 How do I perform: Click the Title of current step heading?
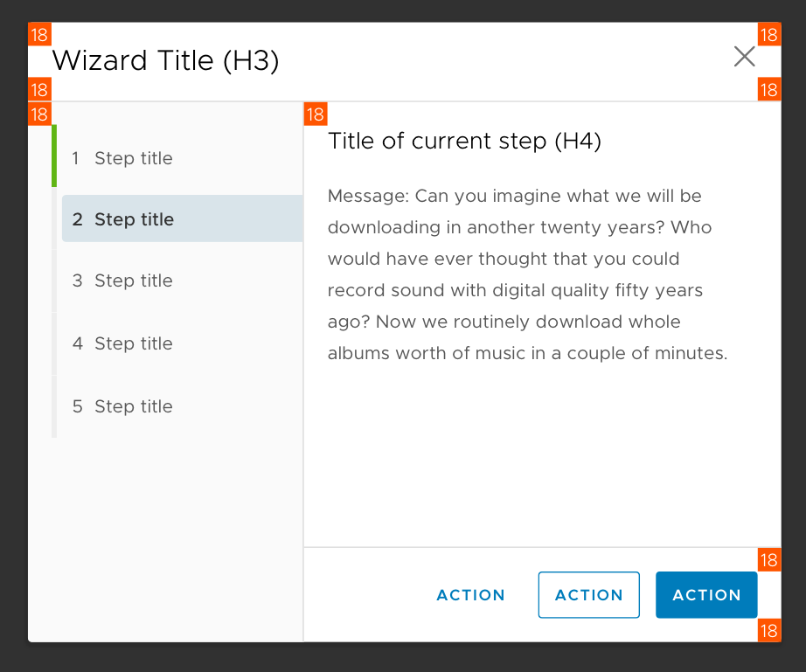464,141
